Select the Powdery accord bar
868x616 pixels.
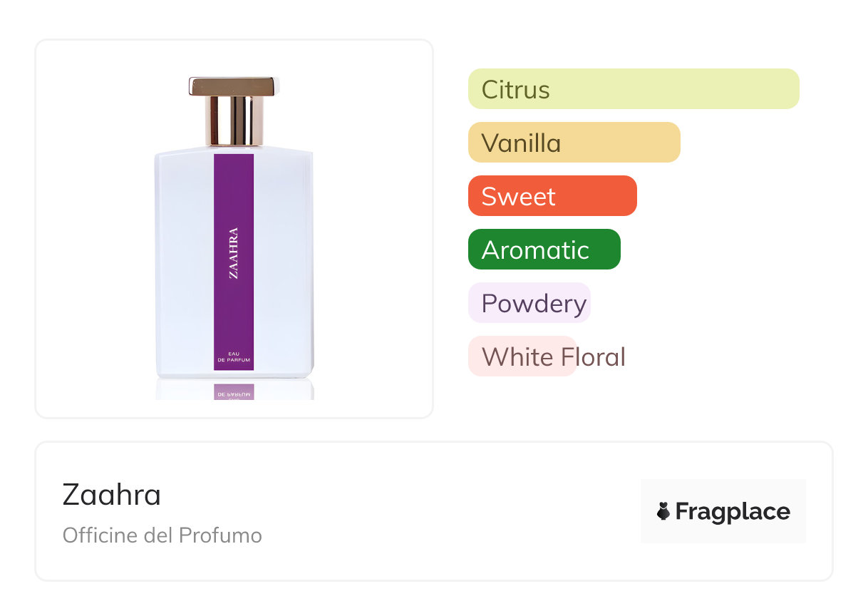coord(529,303)
